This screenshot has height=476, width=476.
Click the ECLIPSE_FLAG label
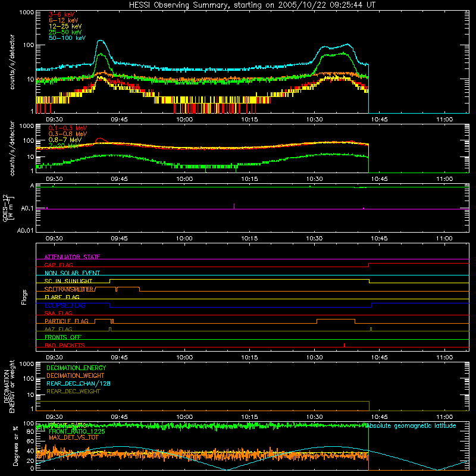click(x=65, y=305)
